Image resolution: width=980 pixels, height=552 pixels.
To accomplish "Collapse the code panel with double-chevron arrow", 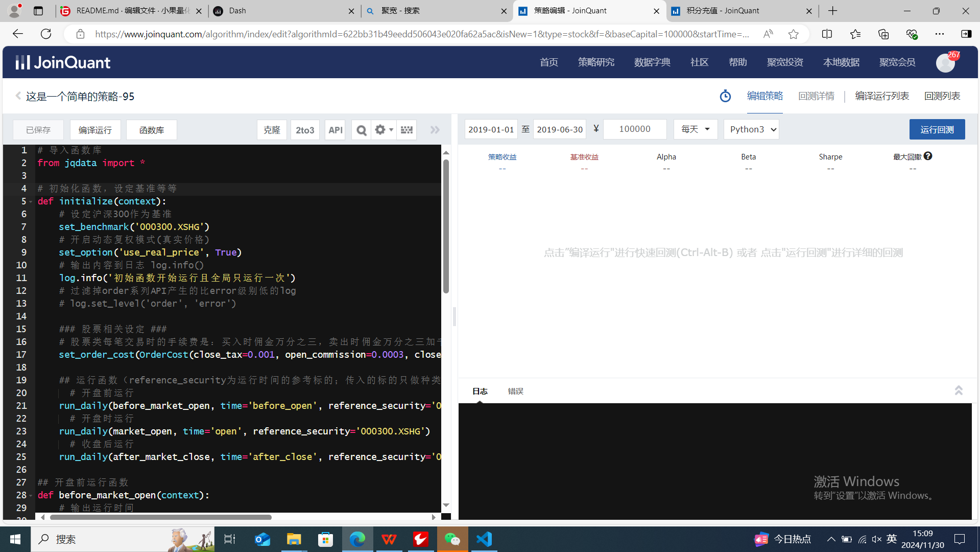I will (435, 130).
